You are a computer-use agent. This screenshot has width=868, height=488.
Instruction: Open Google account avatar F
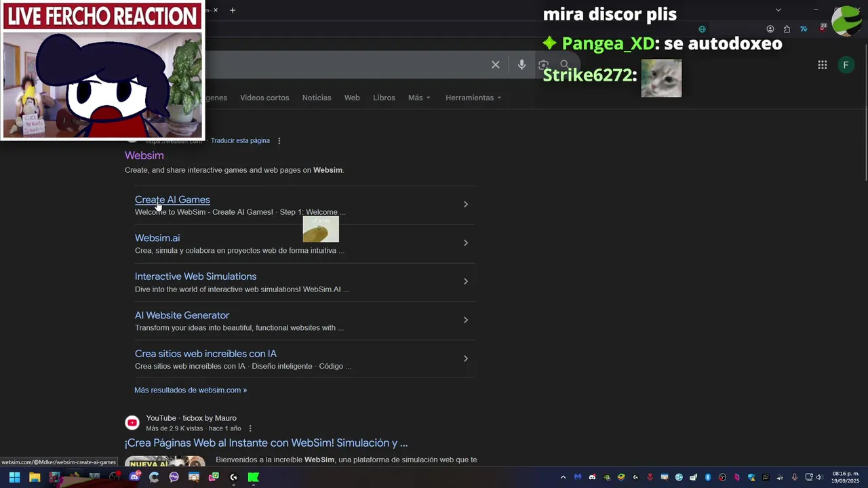(x=846, y=65)
